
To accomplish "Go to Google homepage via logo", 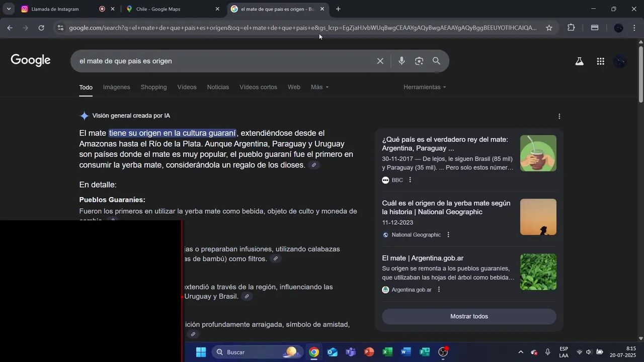I will [x=31, y=60].
